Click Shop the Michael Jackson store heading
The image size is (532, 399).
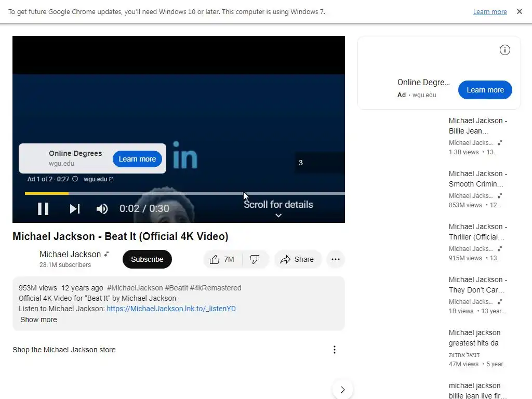coord(64,350)
